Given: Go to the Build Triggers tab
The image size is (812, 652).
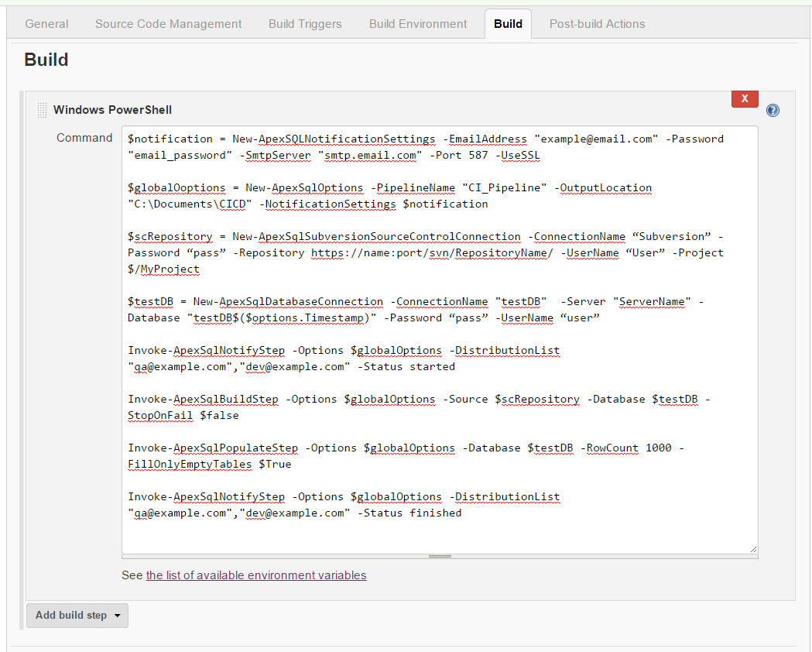Looking at the screenshot, I should (305, 24).
